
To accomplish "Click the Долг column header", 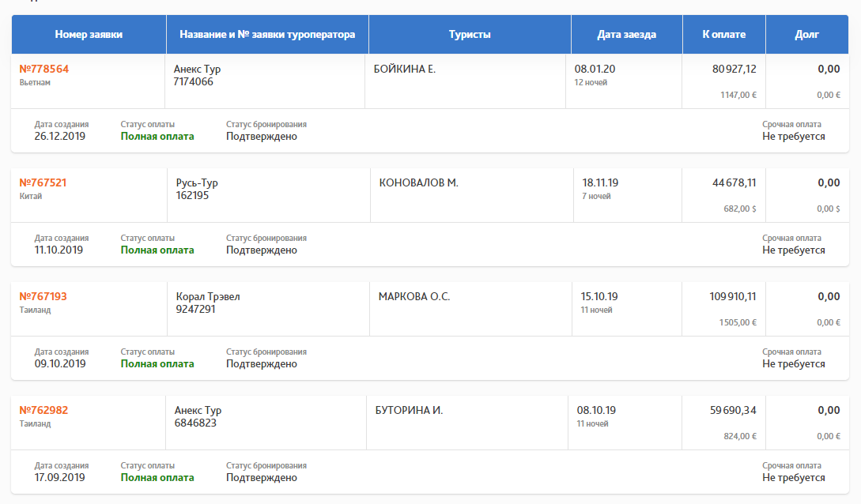I will [x=807, y=34].
